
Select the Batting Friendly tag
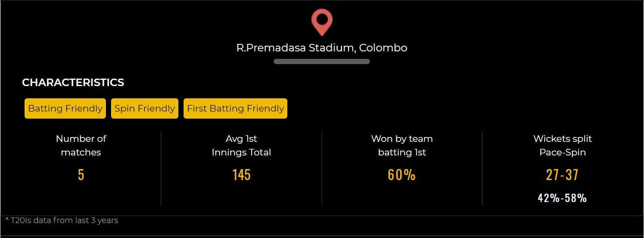(65, 108)
